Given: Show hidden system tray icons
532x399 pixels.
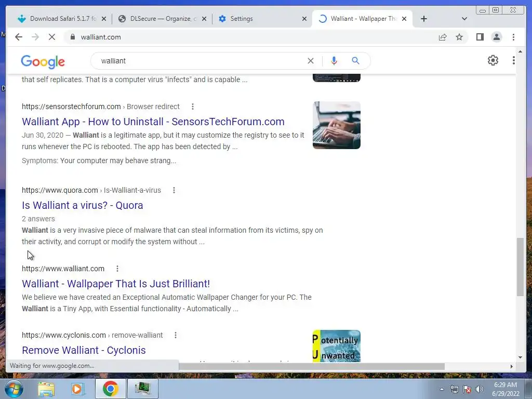Looking at the screenshot, I should coord(442,389).
